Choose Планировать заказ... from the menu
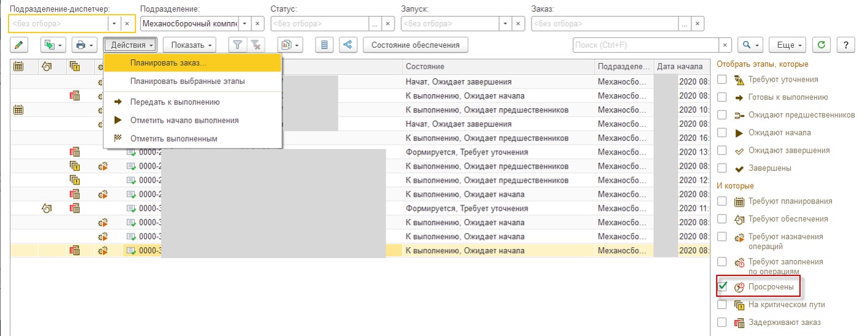The image size is (868, 336). coord(192,63)
